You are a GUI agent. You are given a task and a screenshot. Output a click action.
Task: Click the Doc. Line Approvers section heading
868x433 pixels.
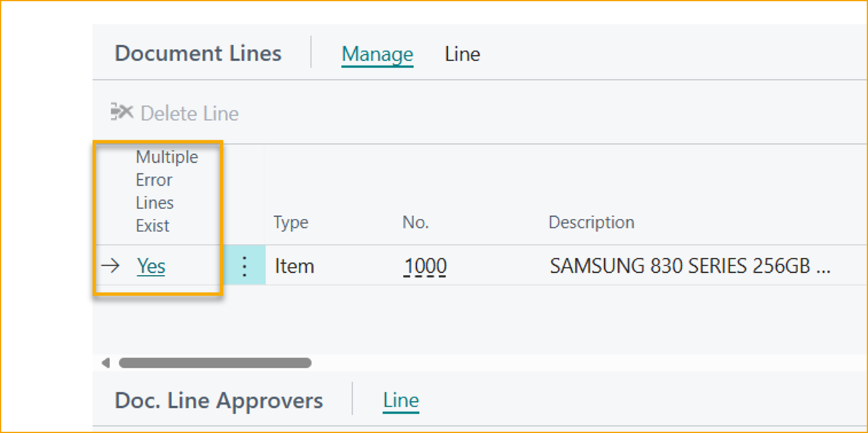click(x=218, y=401)
